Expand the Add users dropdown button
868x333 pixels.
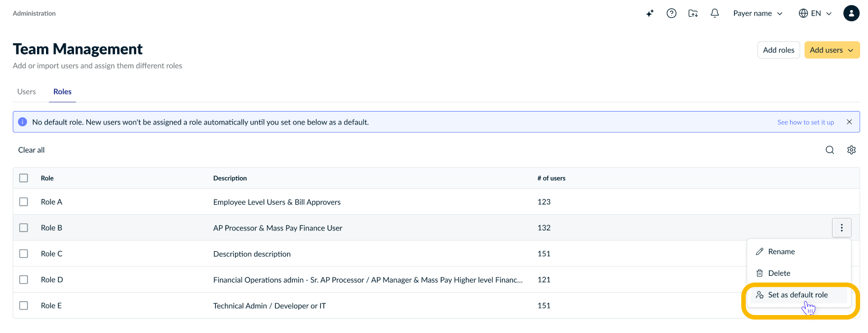[x=832, y=50]
